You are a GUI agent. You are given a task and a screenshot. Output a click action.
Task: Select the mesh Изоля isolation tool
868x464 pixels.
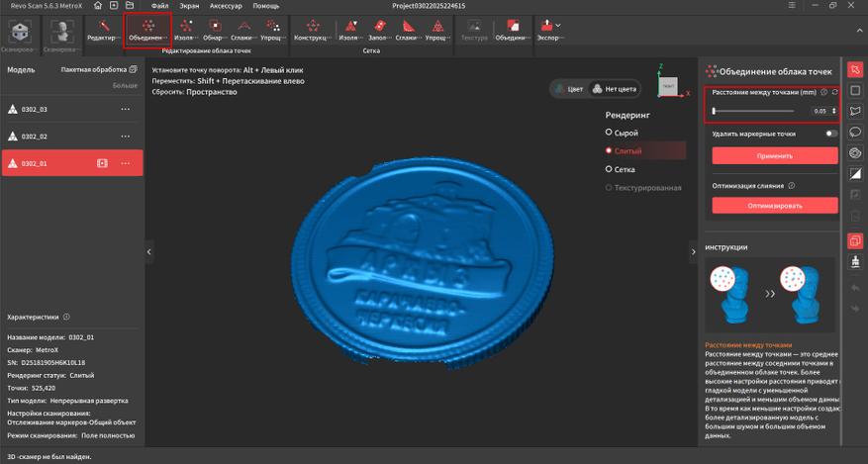349,31
